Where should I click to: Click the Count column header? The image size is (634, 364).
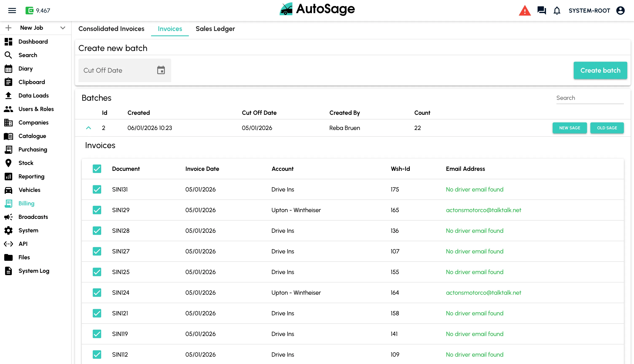point(422,113)
